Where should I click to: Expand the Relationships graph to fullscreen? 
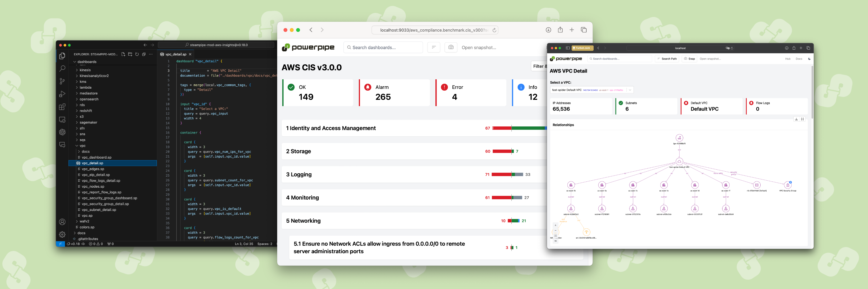click(x=802, y=119)
